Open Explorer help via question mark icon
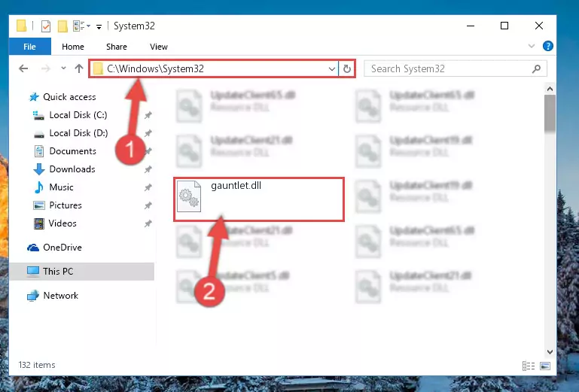The image size is (579, 392). point(547,46)
